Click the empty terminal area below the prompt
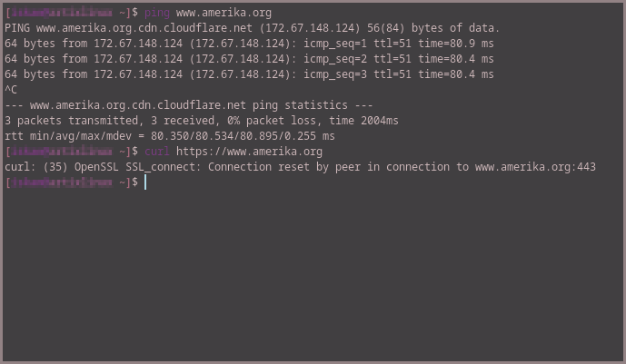 pyautogui.click(x=313, y=275)
